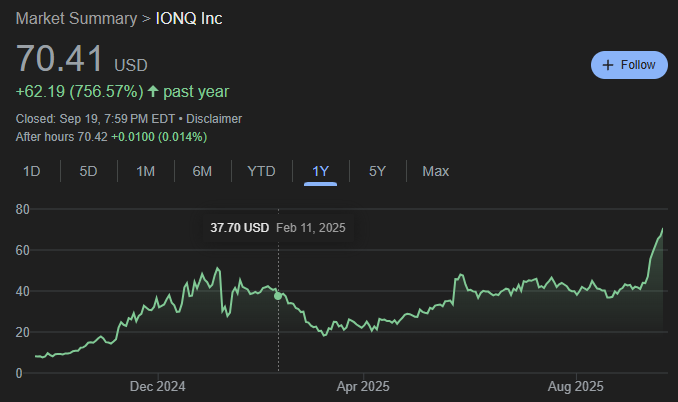Show the Max range chart
Screen dimensions: 678x402
click(x=435, y=172)
